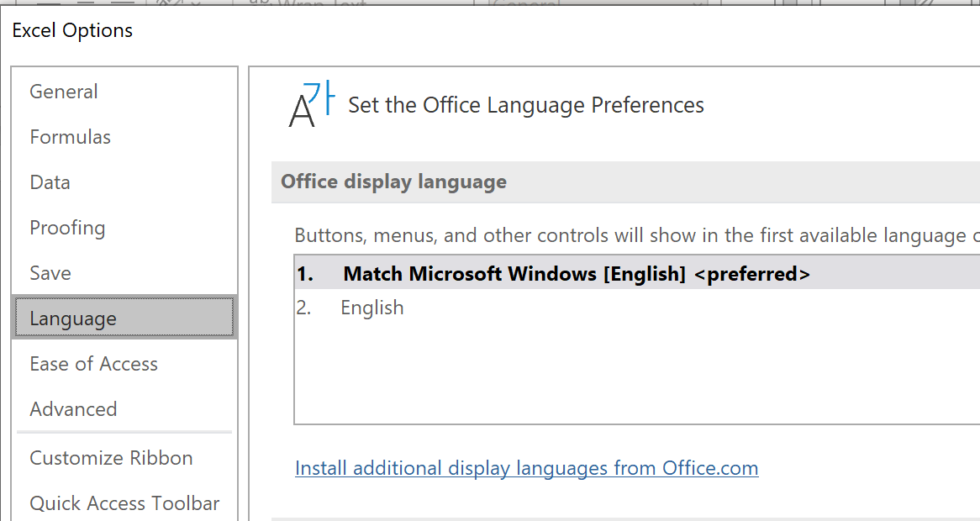Screen dimensions: 980x521
Task: Switch to the Formulas options page
Action: tap(71, 137)
